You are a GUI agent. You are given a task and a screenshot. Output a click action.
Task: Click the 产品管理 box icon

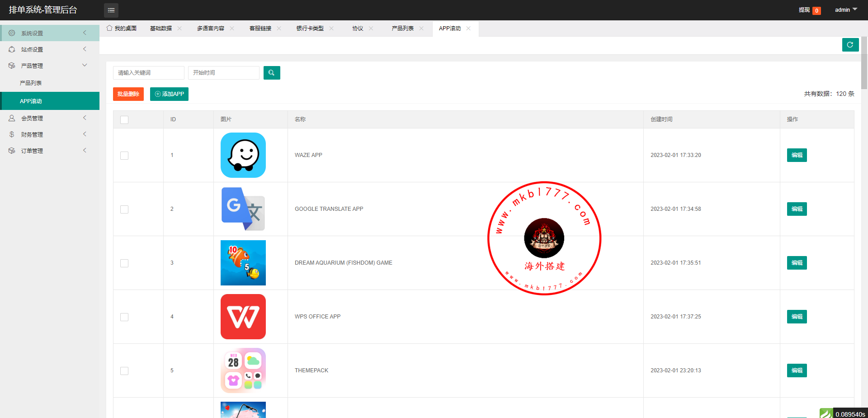point(12,66)
